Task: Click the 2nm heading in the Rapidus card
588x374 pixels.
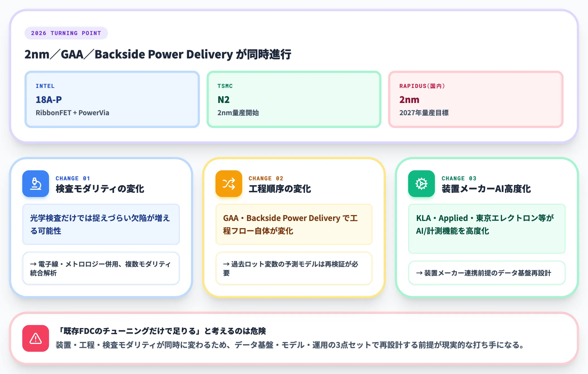Action: pos(409,100)
